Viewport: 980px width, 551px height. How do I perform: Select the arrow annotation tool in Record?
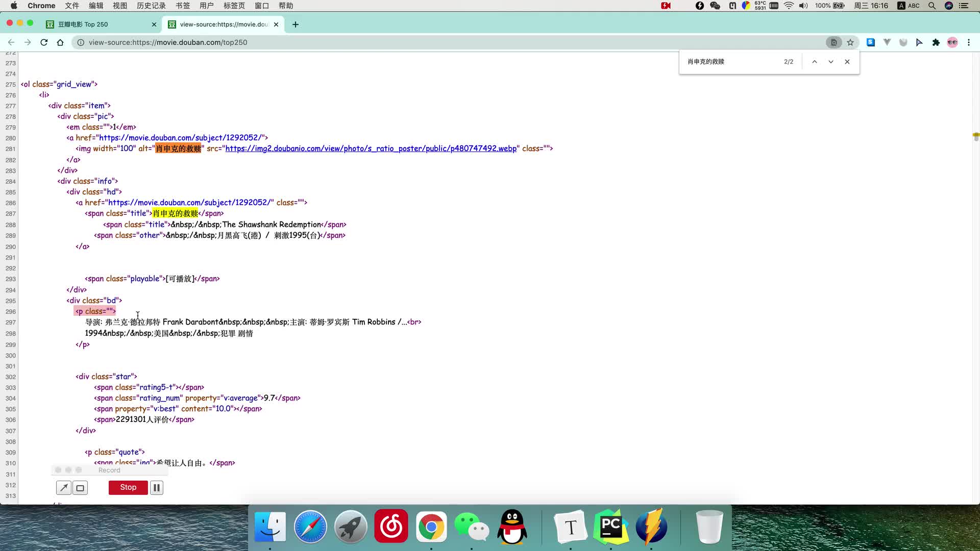(64, 488)
